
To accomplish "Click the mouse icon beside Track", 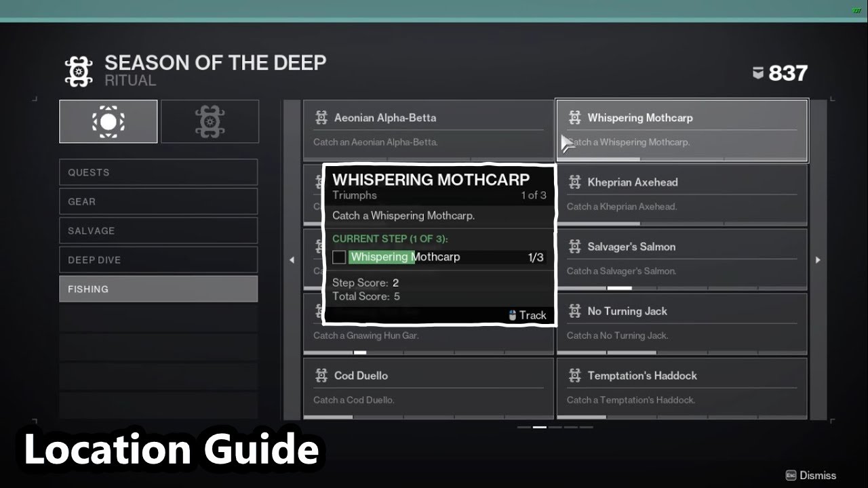I will coord(513,315).
